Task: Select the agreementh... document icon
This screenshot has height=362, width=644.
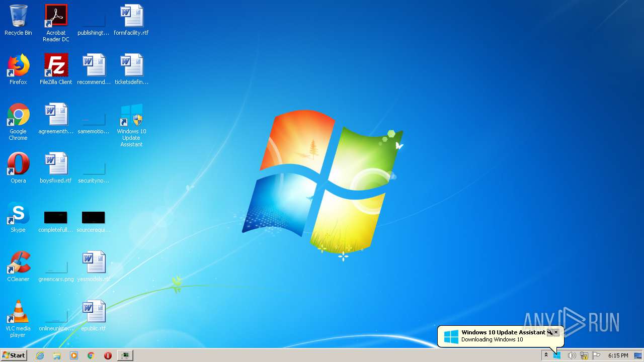Action: [56, 119]
